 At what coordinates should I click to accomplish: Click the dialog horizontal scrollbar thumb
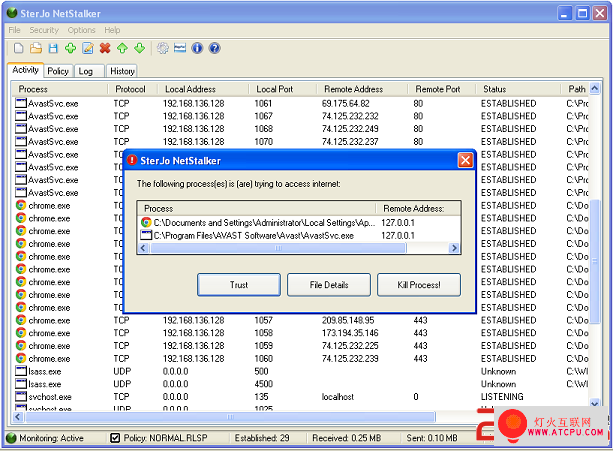point(278,248)
